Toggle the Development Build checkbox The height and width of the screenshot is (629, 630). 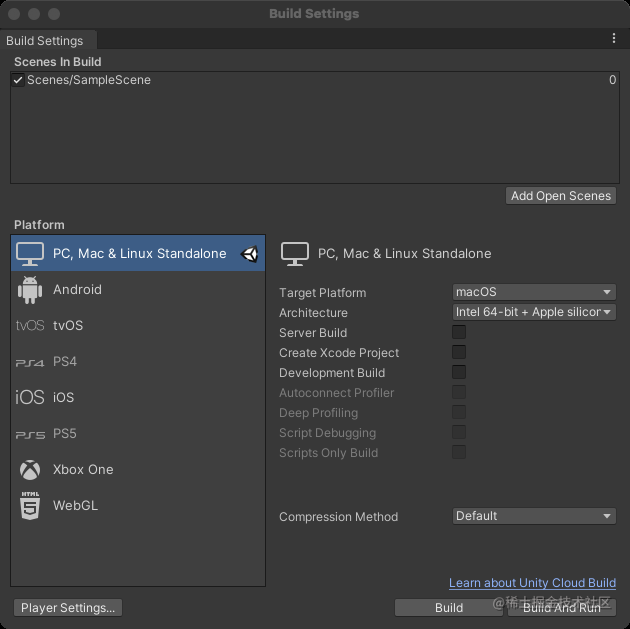click(x=459, y=372)
